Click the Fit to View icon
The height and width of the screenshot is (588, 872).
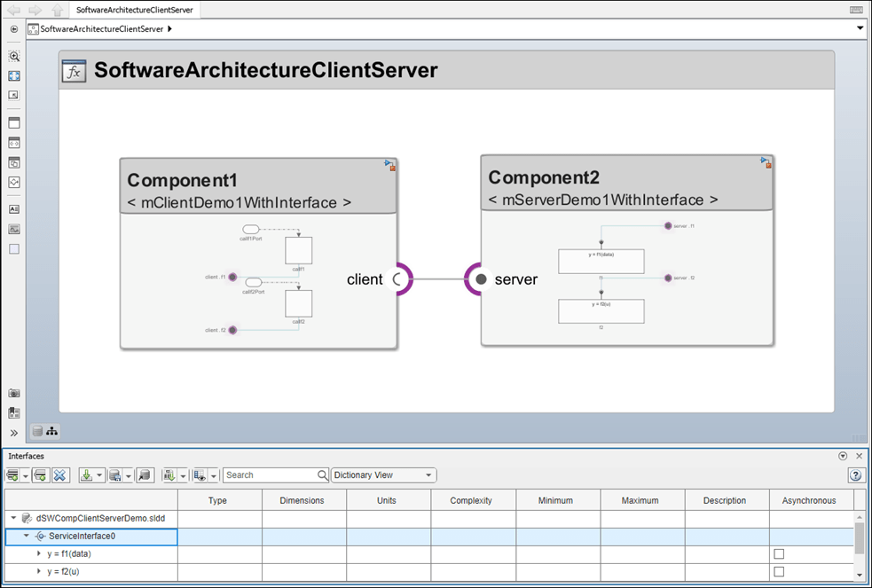coord(13,75)
